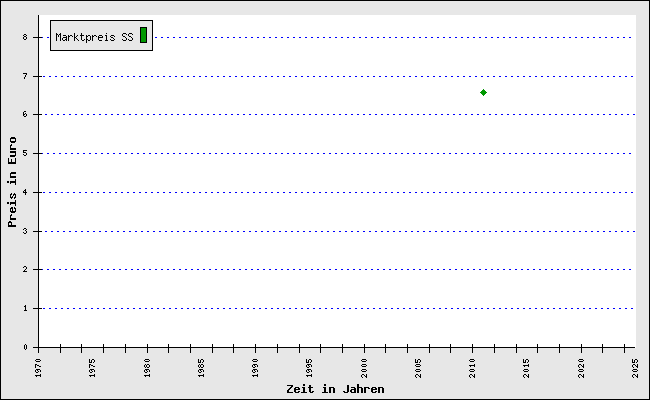Click the y-axis value 6
Image resolution: width=650 pixels, height=400 pixels.
[x=25, y=114]
